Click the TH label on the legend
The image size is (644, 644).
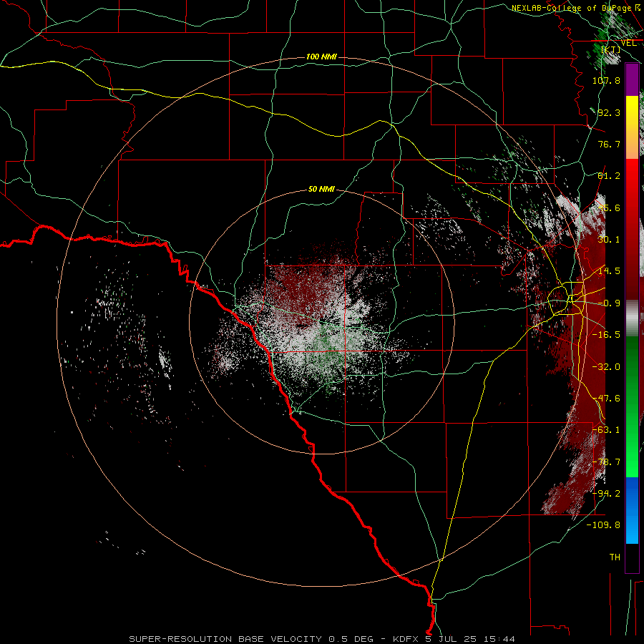[x=615, y=557]
